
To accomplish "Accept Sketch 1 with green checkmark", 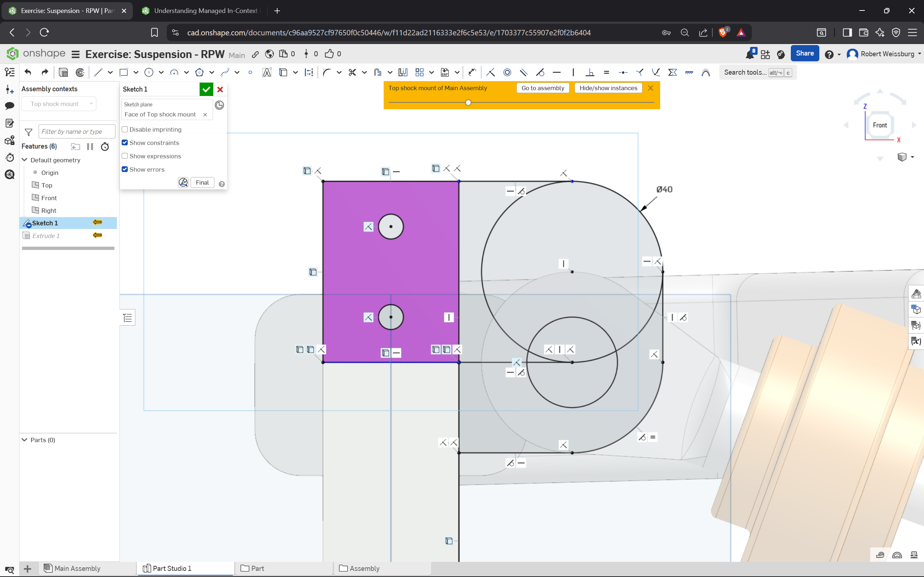I will point(206,89).
